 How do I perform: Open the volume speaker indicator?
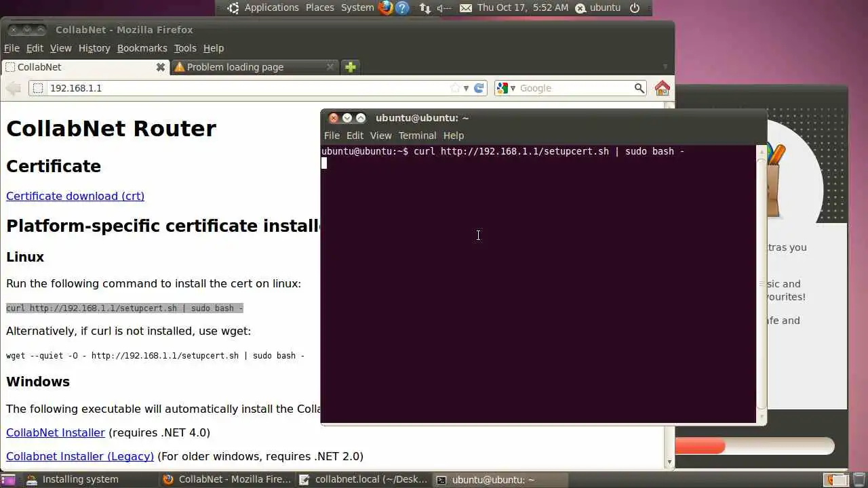coord(444,8)
